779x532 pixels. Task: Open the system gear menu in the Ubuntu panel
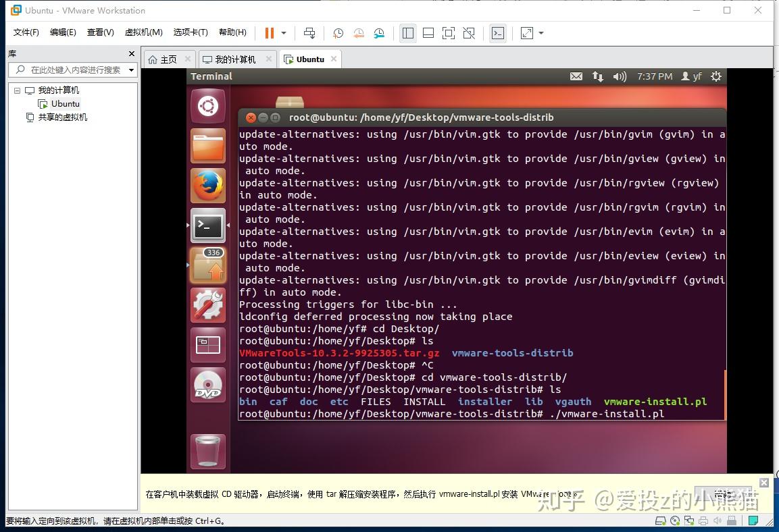pyautogui.click(x=716, y=76)
